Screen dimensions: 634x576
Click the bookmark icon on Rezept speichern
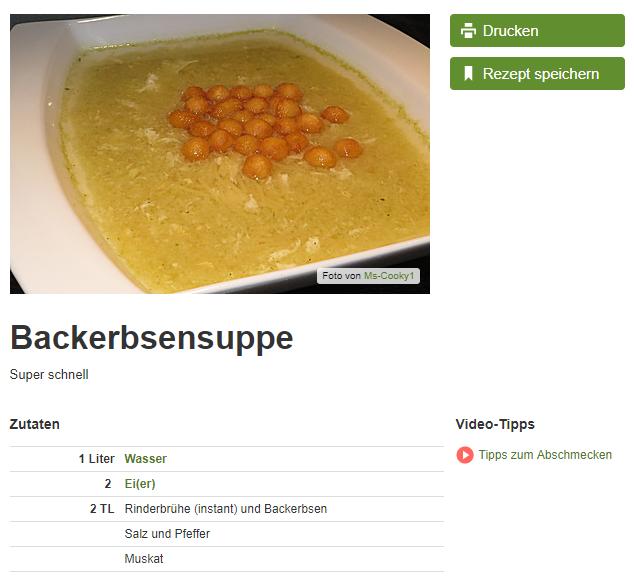[468, 74]
